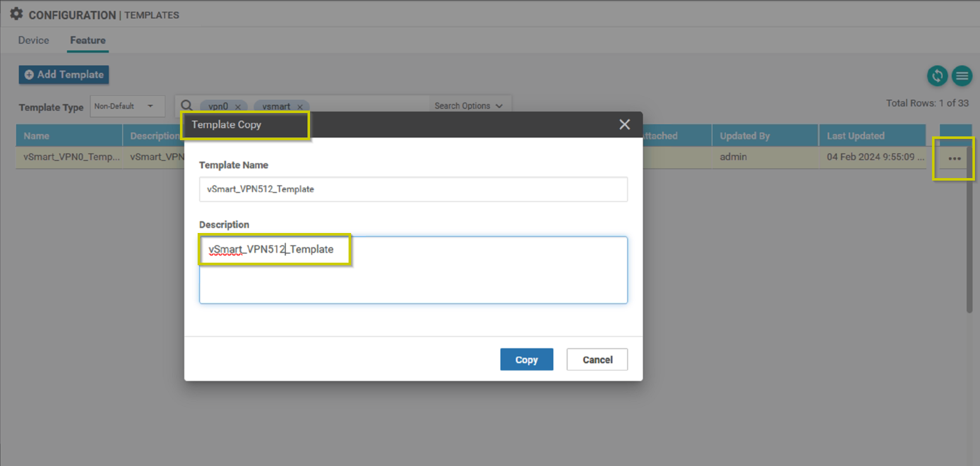
Task: Click into the Template Name field
Action: click(x=413, y=189)
